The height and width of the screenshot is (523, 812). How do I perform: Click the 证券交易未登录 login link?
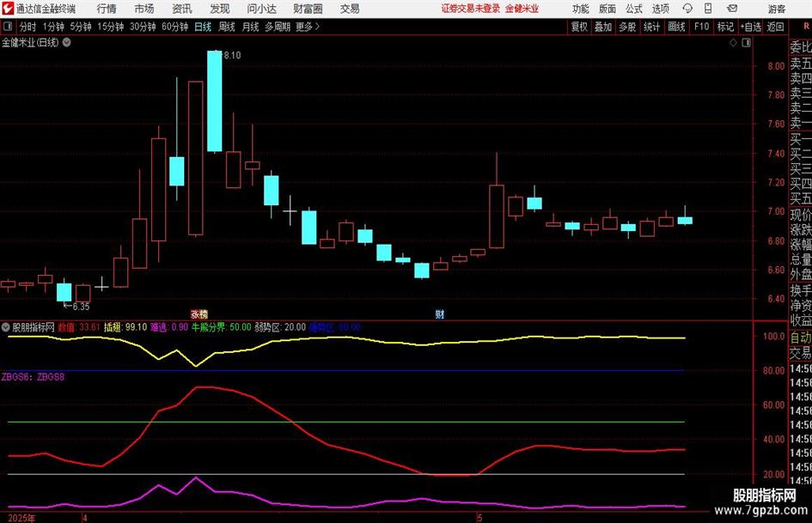(471, 9)
